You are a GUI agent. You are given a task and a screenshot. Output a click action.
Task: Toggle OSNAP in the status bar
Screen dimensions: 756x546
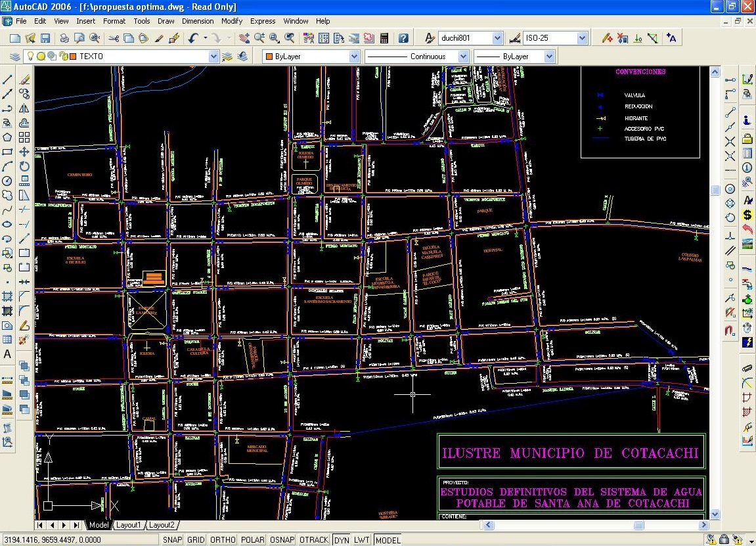[x=282, y=540]
